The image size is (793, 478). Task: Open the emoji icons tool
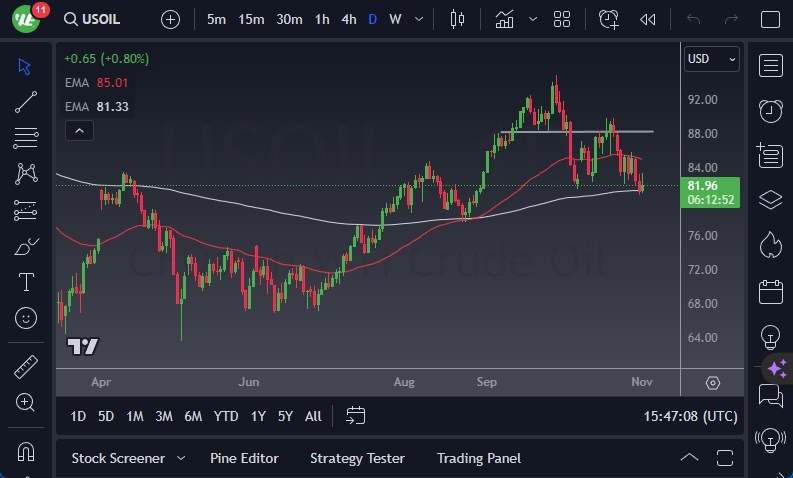(26, 318)
